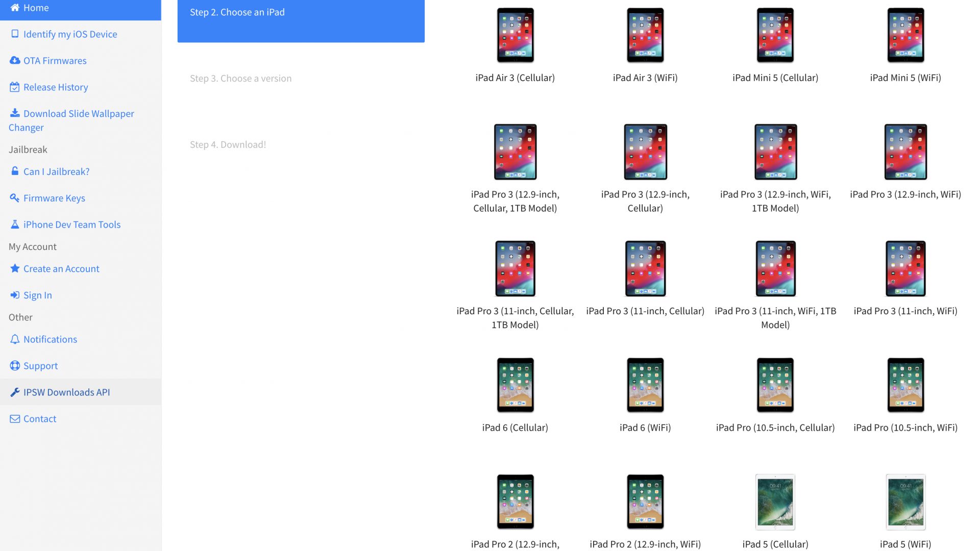
Task: Choose iPad Mini 5 (Cellular) thumbnail
Action: 775,35
